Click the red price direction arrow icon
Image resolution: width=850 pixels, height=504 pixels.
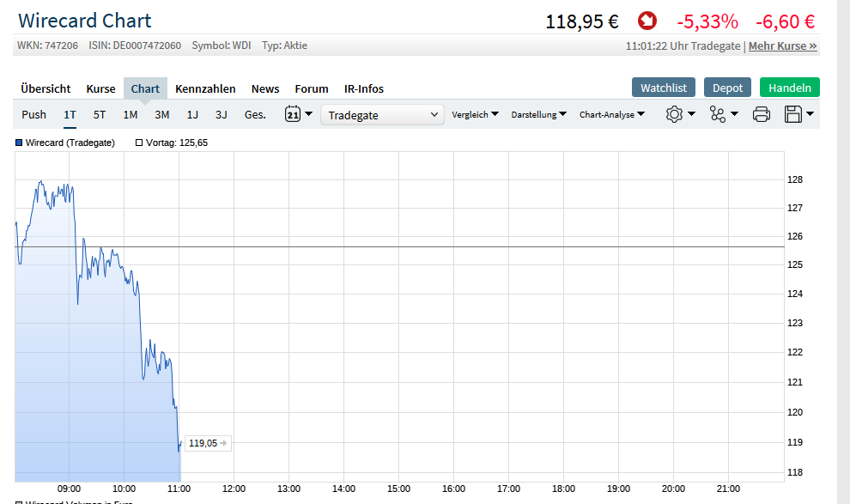[x=647, y=21]
